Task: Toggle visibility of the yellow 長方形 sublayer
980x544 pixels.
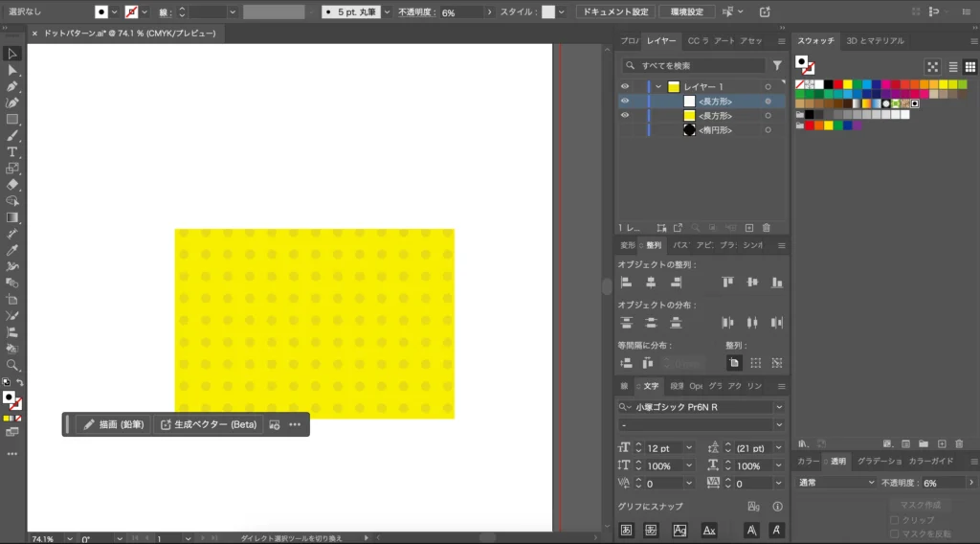Action: 624,115
